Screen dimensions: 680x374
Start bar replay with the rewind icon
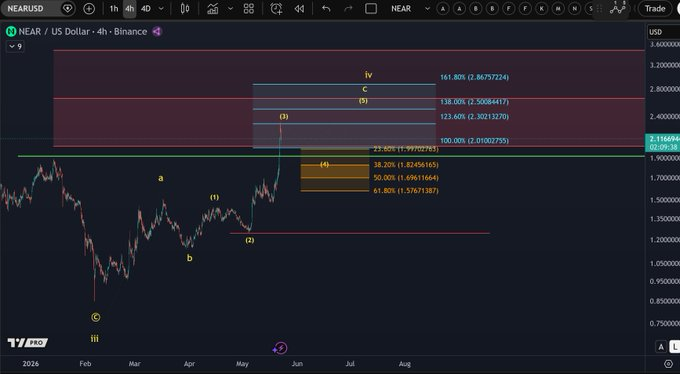tap(299, 9)
